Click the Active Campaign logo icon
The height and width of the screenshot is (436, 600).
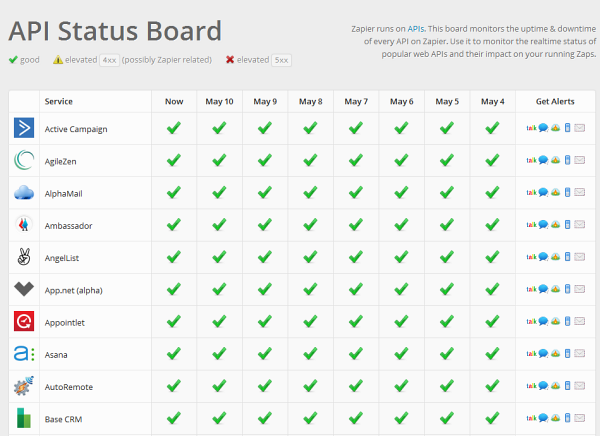24,128
